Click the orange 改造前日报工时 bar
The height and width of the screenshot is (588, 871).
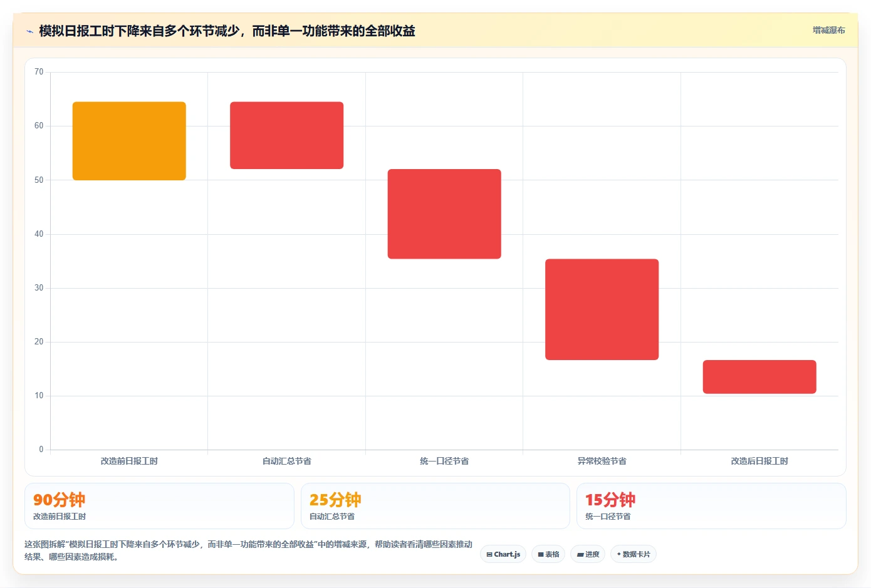[x=129, y=141]
